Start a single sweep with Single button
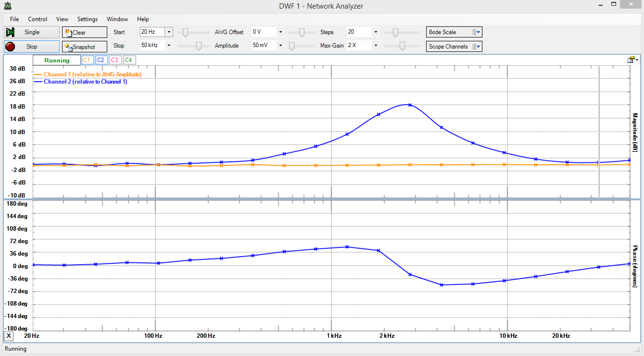 point(32,32)
